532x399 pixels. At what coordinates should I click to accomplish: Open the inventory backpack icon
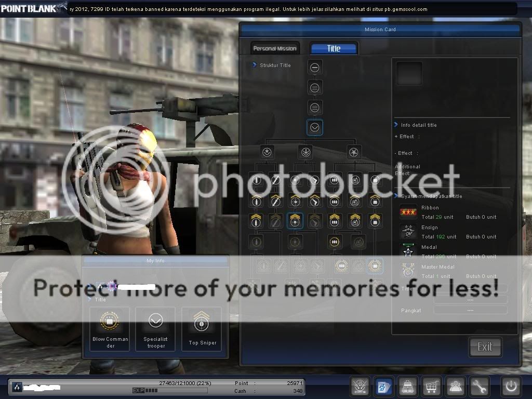click(407, 386)
